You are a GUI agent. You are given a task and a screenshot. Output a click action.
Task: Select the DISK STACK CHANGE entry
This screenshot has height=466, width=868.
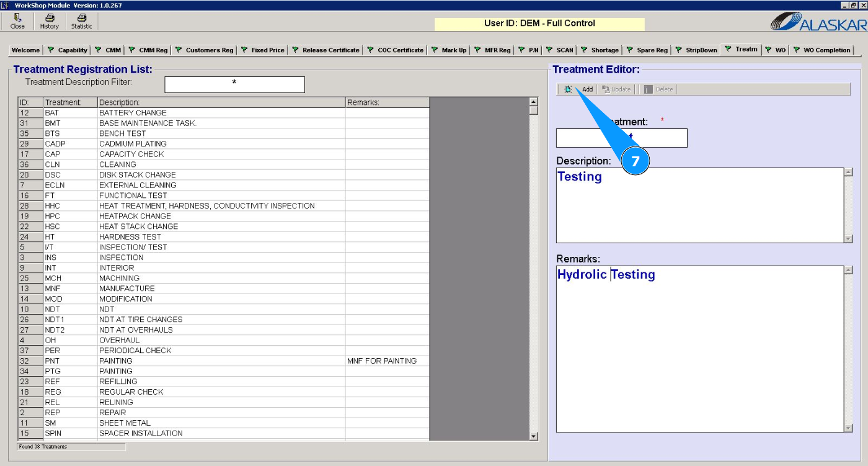pyautogui.click(x=223, y=175)
